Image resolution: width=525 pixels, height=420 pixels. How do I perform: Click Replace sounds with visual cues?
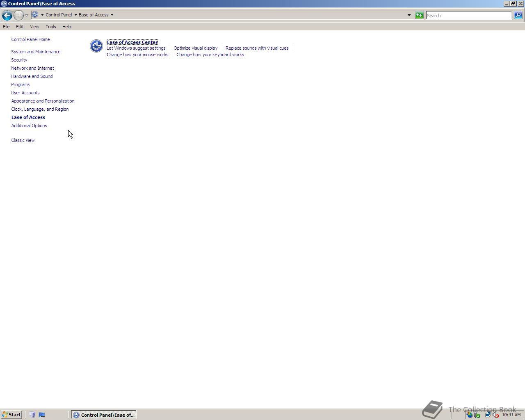click(x=257, y=48)
